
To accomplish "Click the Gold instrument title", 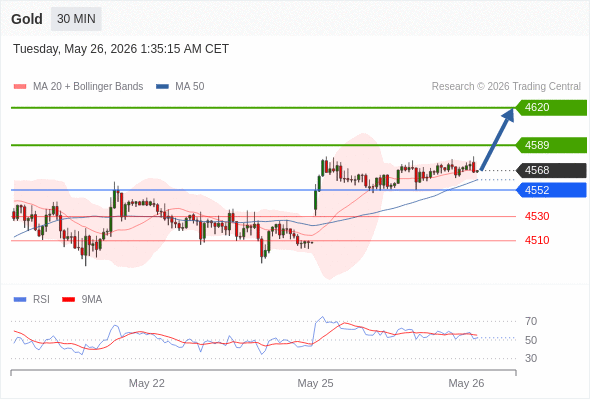I will click(27, 19).
